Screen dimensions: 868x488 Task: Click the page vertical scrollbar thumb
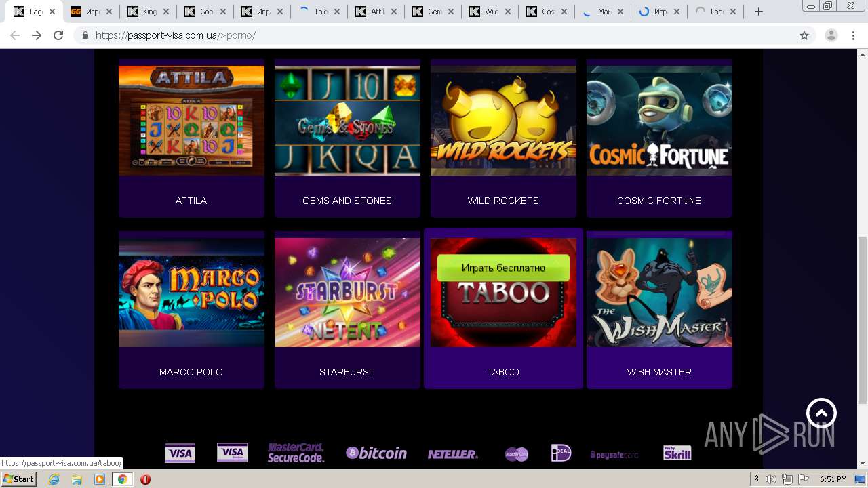click(x=863, y=321)
